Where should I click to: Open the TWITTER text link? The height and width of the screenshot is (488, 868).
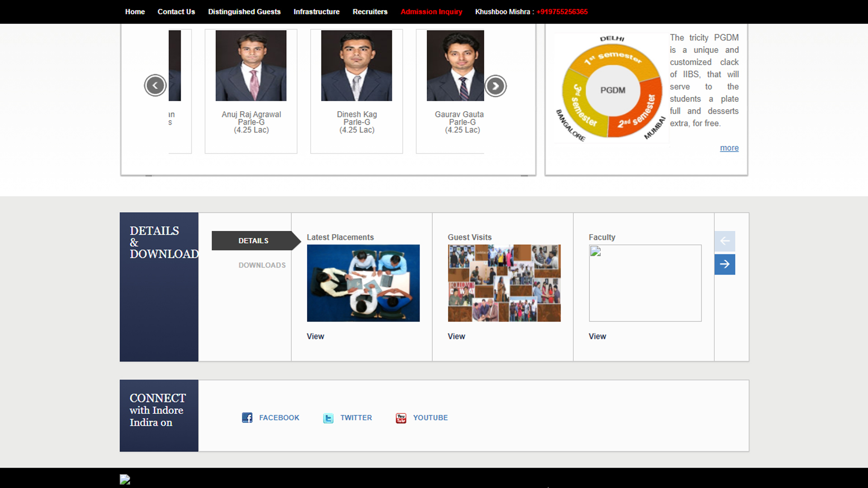coord(356,418)
